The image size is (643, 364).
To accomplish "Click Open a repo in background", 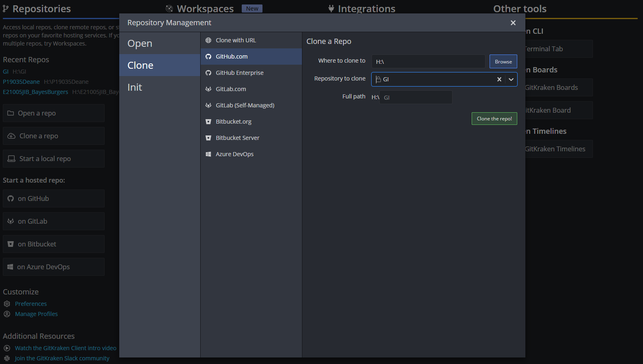I will pyautogui.click(x=54, y=113).
